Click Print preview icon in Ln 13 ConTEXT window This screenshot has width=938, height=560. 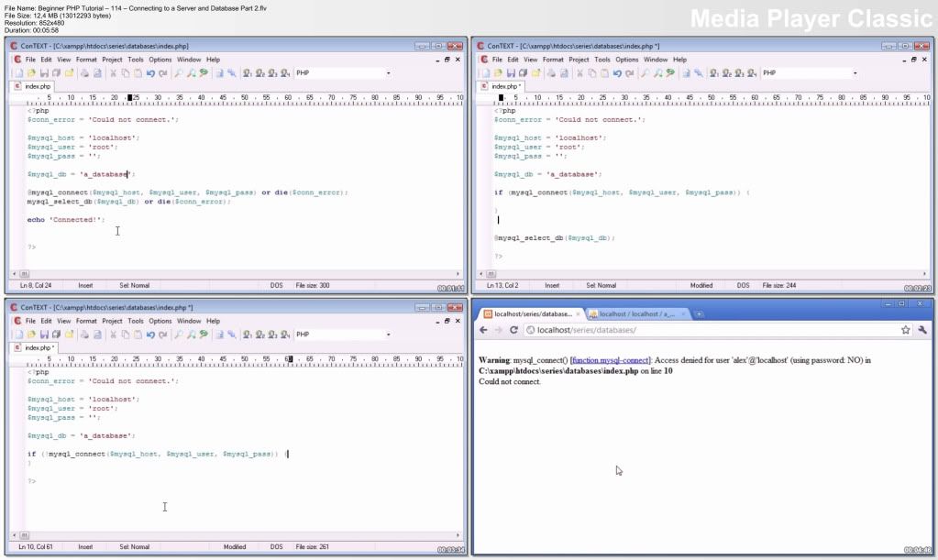pyautogui.click(x=564, y=73)
